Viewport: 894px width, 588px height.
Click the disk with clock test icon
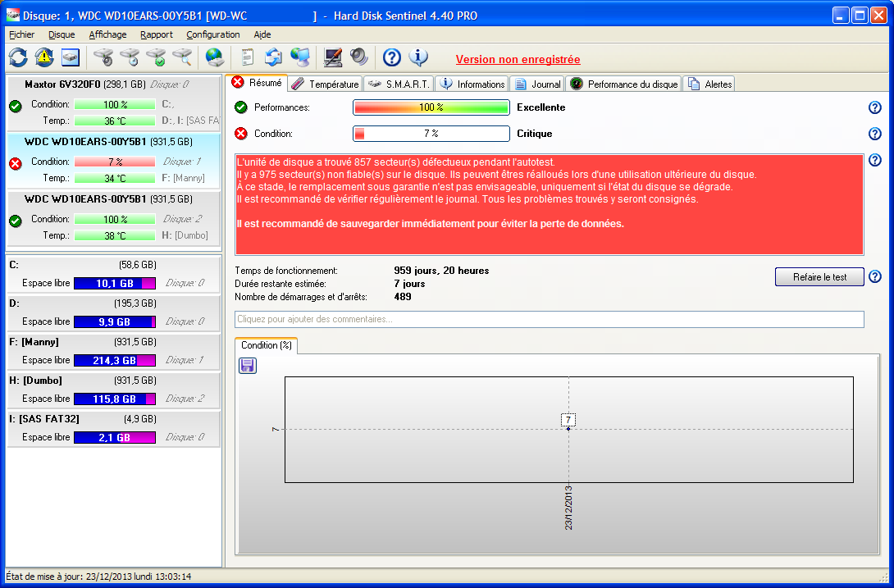(x=130, y=57)
